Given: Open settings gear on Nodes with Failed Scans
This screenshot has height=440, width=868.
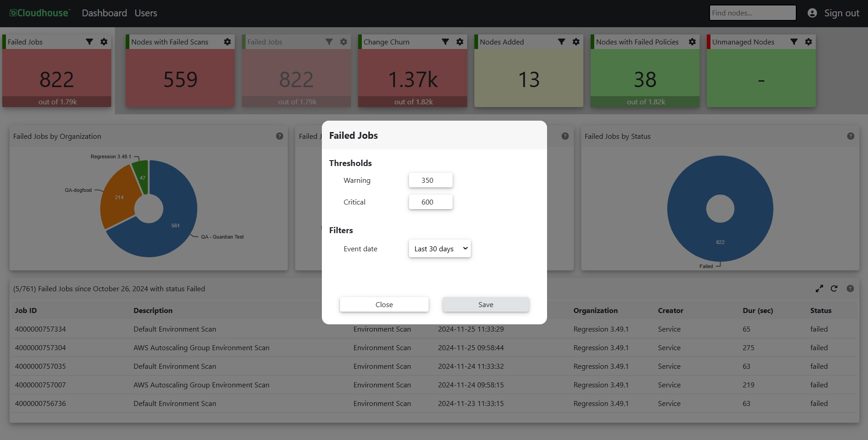Looking at the screenshot, I should (227, 42).
